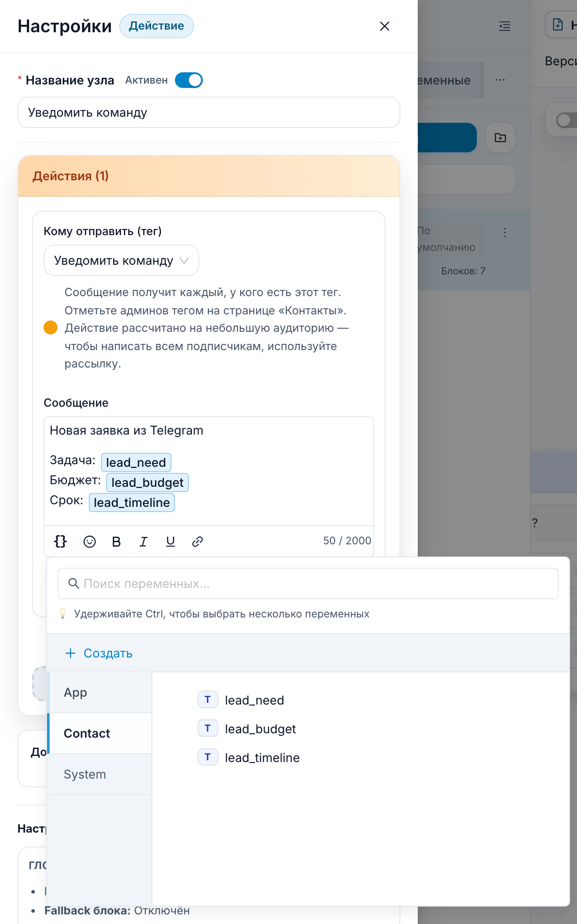Click the T type icon beside lead_budget
577x924 pixels.
click(208, 728)
